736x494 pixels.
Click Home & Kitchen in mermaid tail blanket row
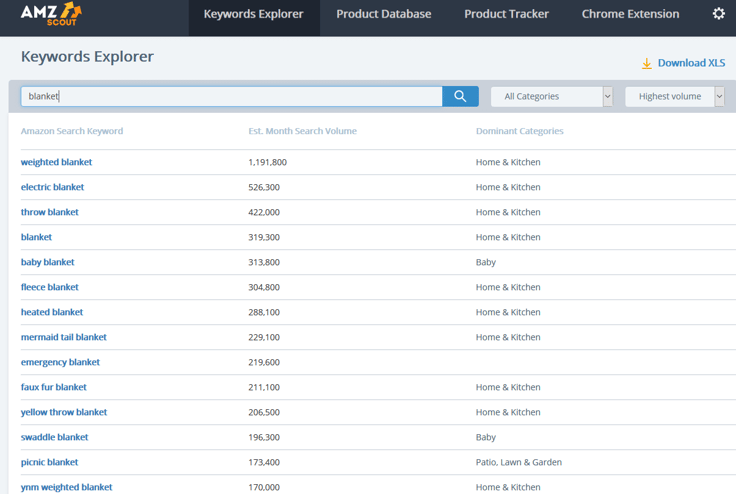tap(508, 337)
